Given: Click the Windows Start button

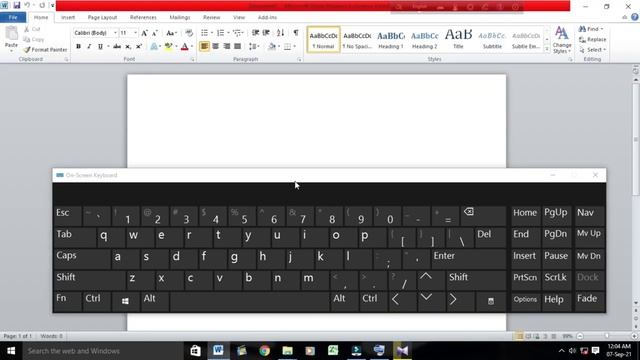Looking at the screenshot, I should [x=11, y=351].
